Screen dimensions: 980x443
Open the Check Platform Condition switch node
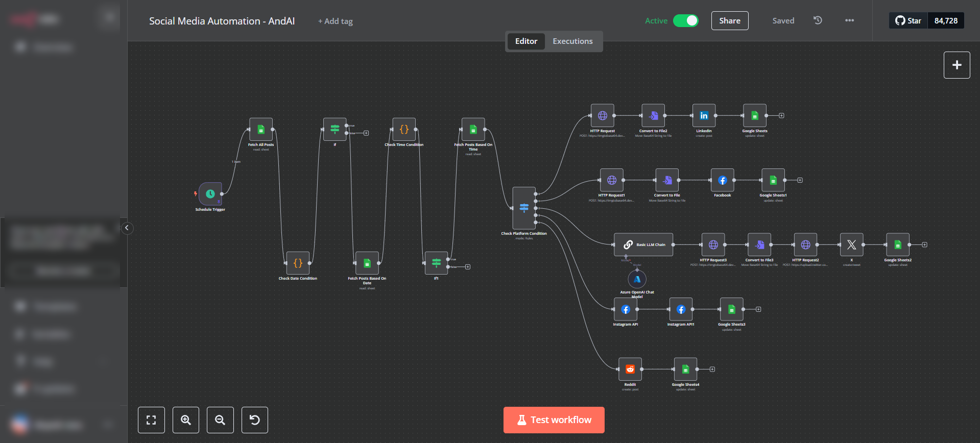tap(524, 208)
